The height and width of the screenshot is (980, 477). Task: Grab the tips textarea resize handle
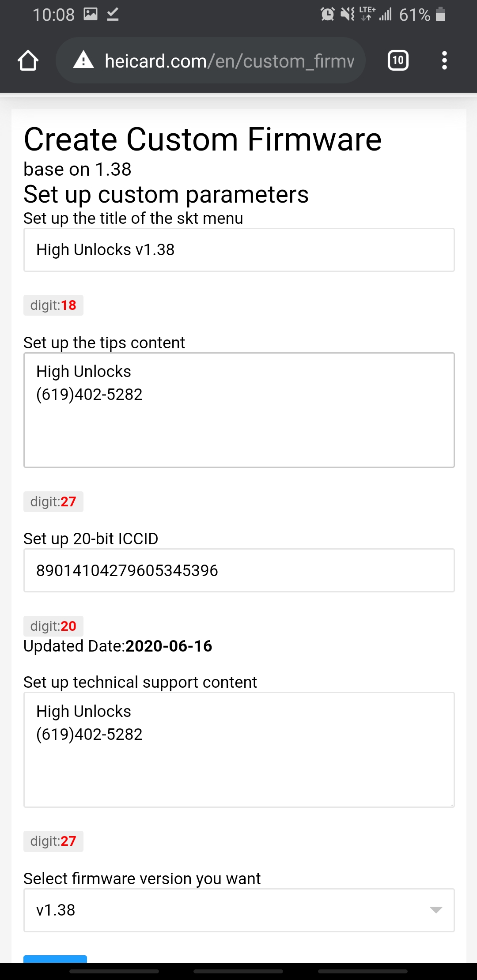point(451,464)
